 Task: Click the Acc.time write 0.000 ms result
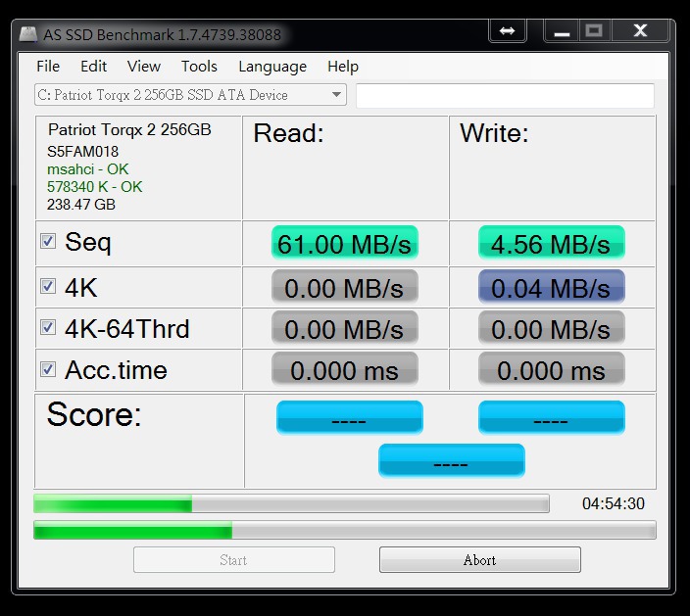pyautogui.click(x=552, y=369)
